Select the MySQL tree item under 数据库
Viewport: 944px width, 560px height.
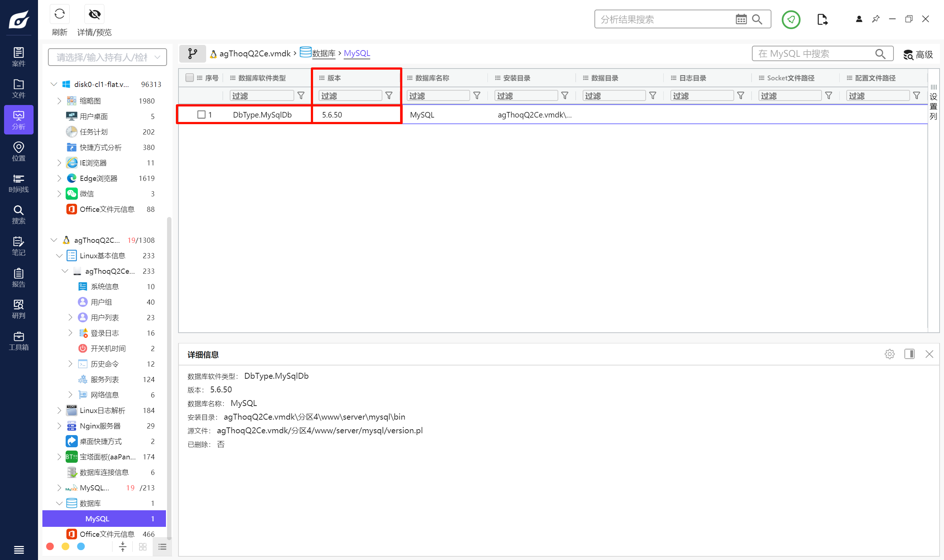pos(104,518)
